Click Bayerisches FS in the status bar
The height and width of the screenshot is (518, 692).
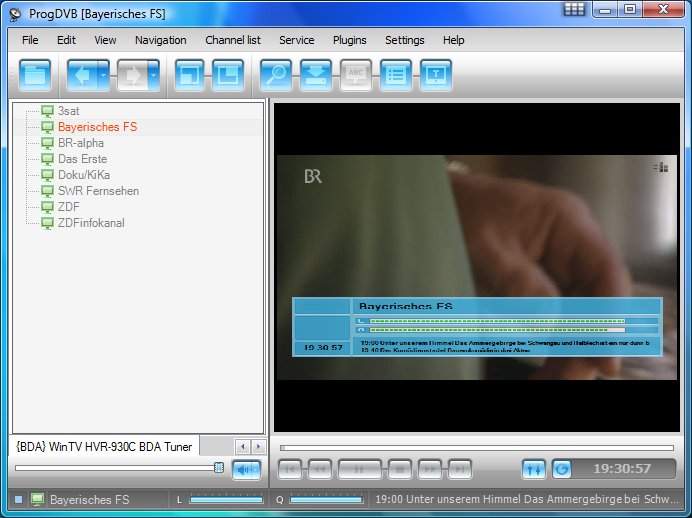pos(90,499)
